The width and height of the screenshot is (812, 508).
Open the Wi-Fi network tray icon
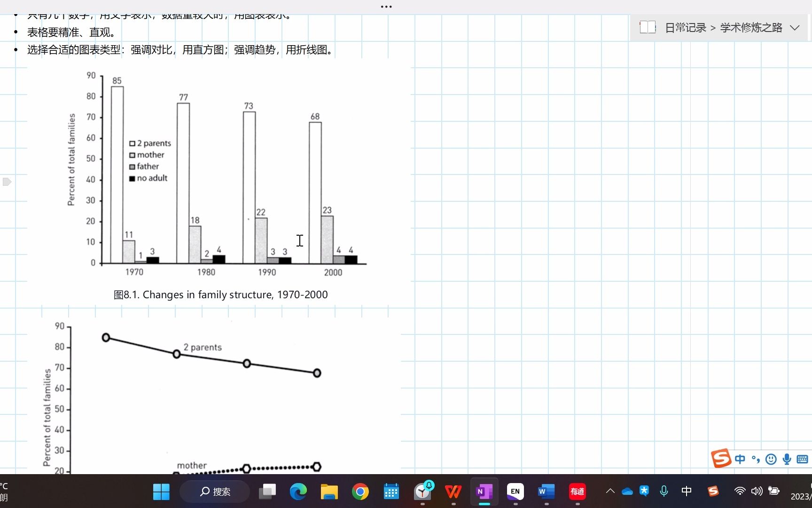(x=740, y=491)
